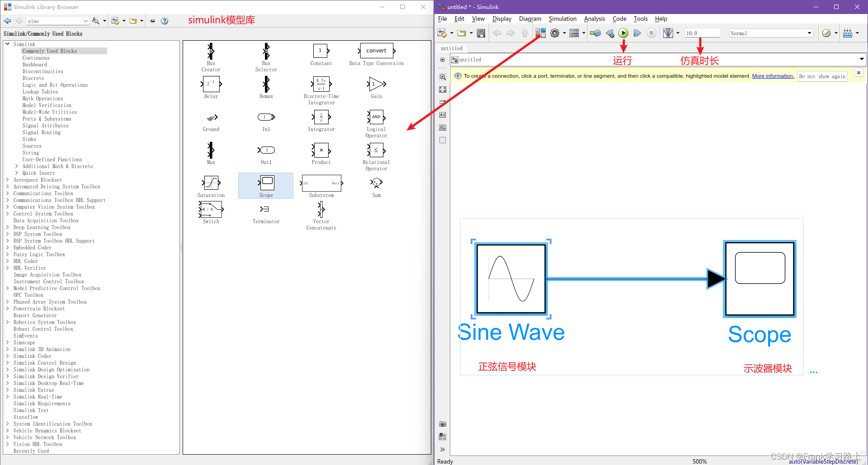868x465 pixels.
Task: Expand Additional Math & Discrete node
Action: coord(17,166)
